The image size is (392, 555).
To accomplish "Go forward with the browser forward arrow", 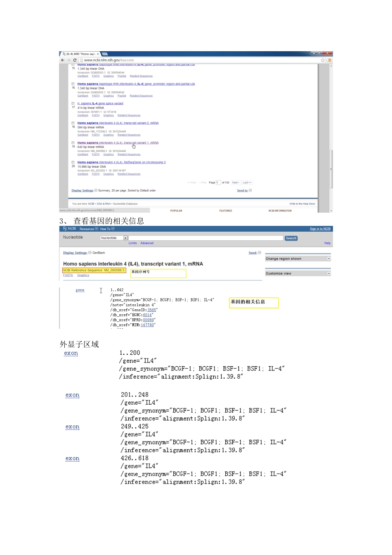I will click(x=68, y=60).
